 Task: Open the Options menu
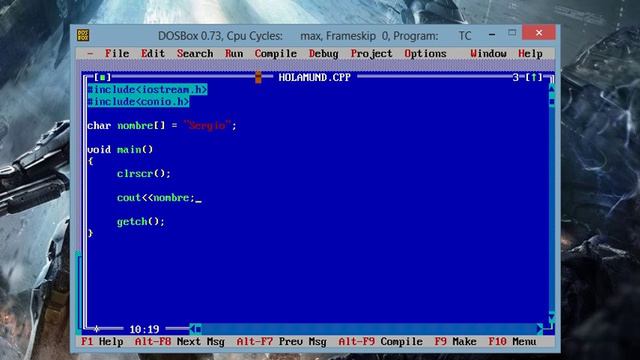click(425, 53)
